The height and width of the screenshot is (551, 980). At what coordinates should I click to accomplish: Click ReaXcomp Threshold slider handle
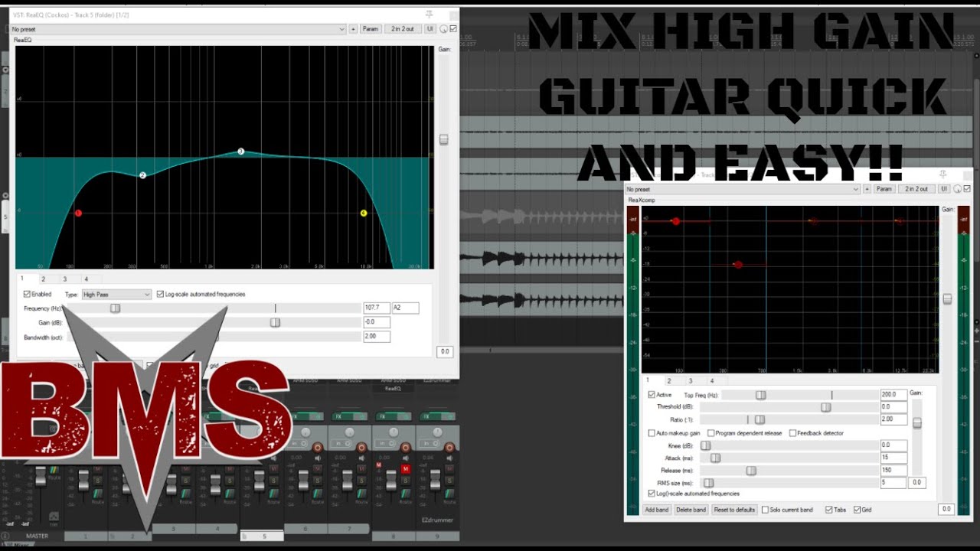point(825,407)
